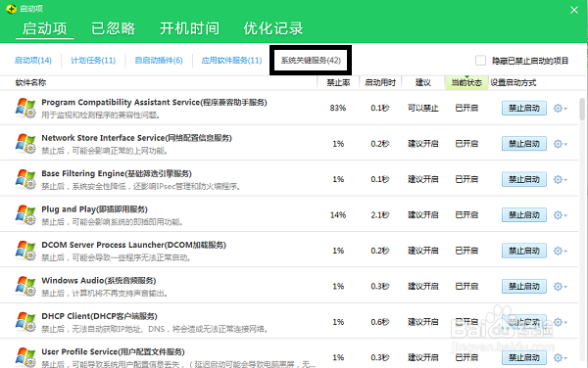Click 可以禁止 suggestion text
The width and height of the screenshot is (588, 368).
[x=423, y=109]
